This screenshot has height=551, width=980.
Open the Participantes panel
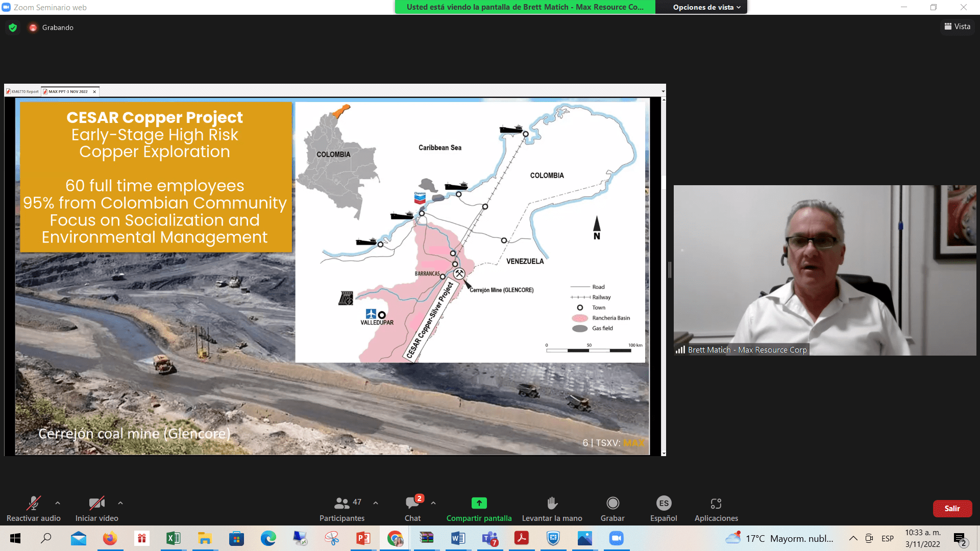[342, 509]
